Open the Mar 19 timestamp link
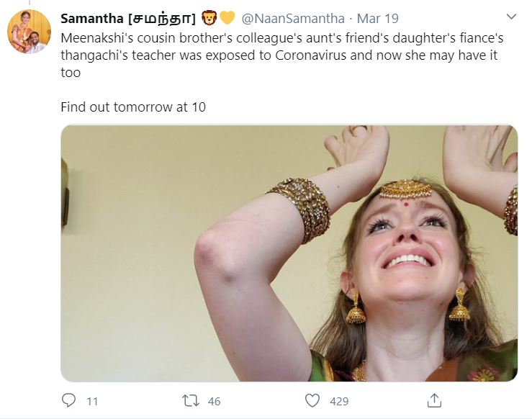 coord(379,17)
